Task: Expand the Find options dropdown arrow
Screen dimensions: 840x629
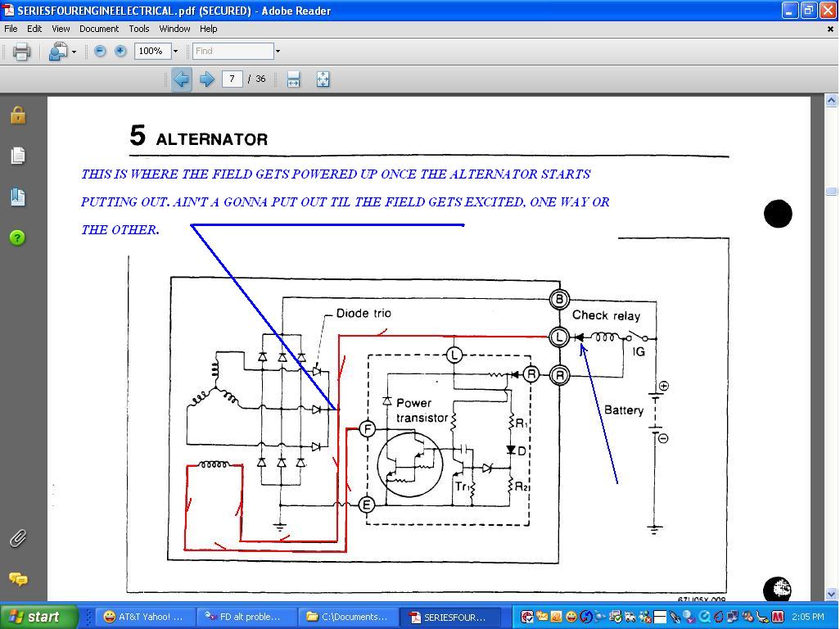Action: click(278, 51)
